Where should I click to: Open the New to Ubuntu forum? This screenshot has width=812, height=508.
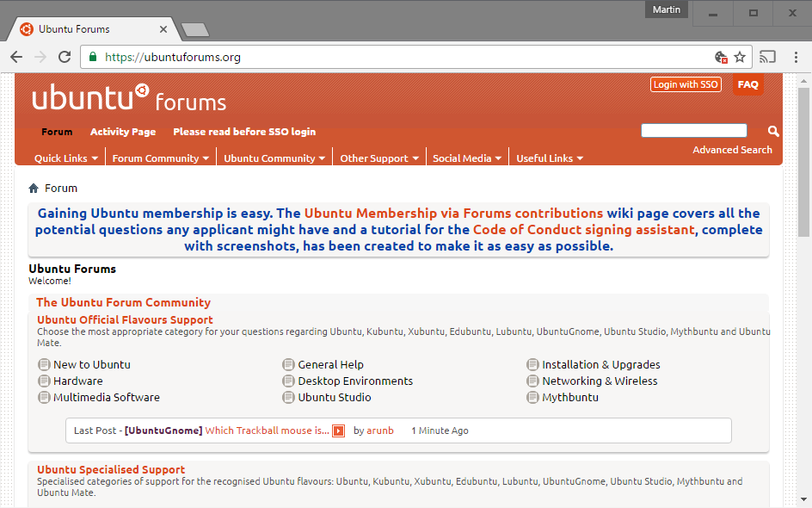pos(92,364)
